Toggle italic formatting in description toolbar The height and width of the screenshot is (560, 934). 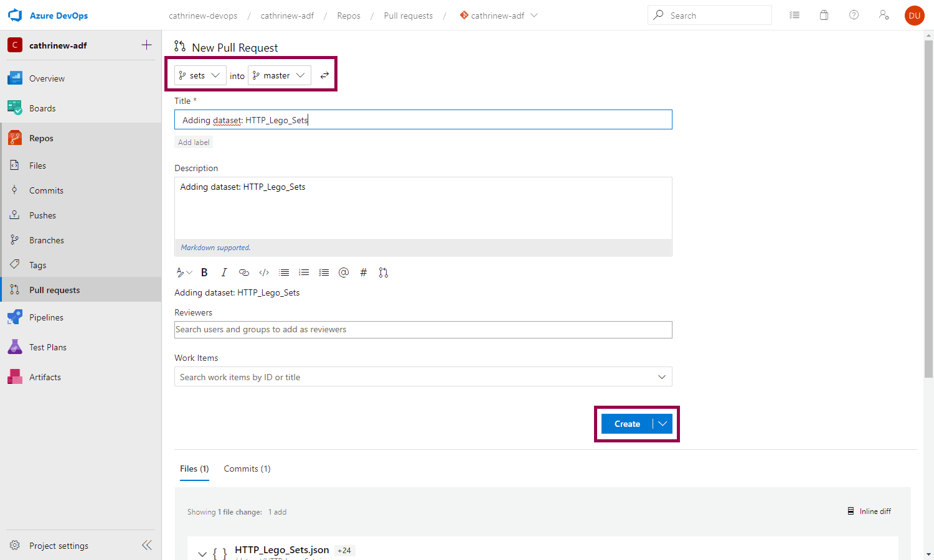[x=224, y=273]
